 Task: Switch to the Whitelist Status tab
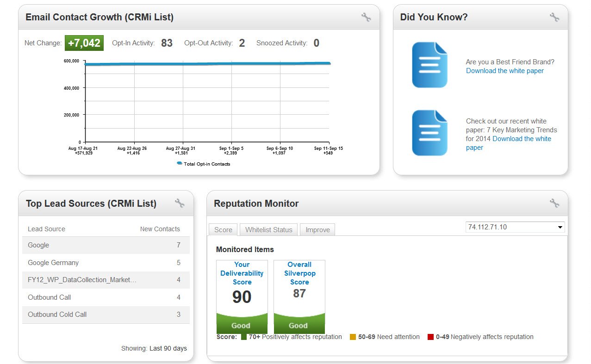(268, 230)
